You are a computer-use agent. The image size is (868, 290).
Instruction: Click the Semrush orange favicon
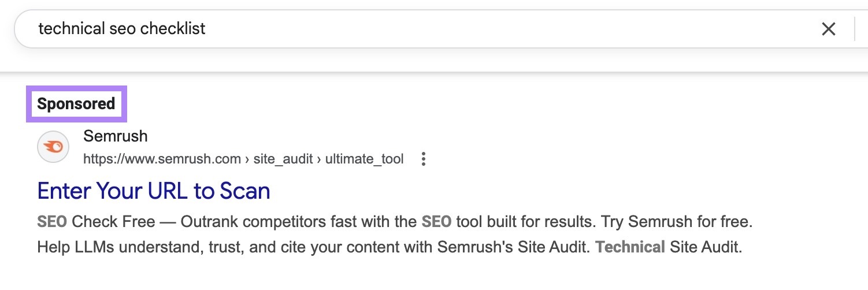pyautogui.click(x=53, y=147)
